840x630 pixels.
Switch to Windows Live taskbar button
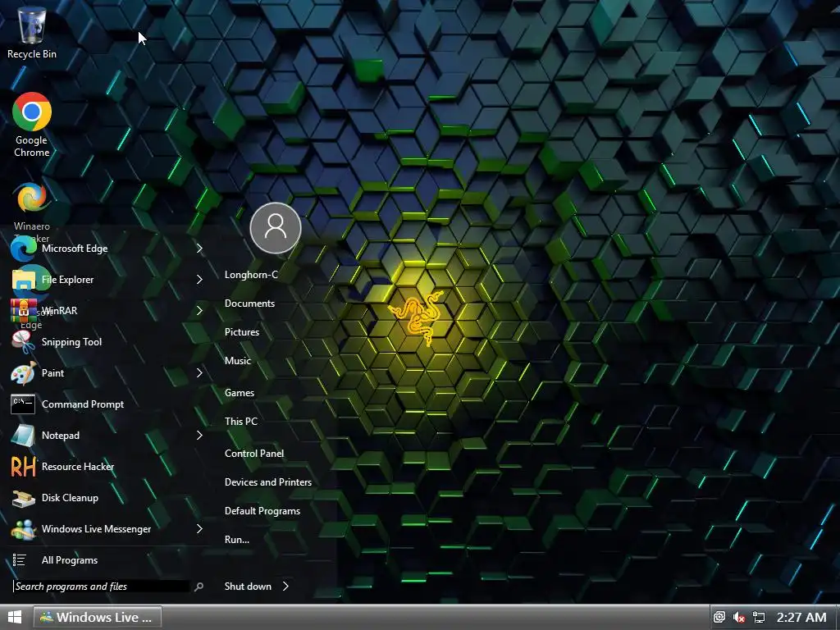(98, 617)
